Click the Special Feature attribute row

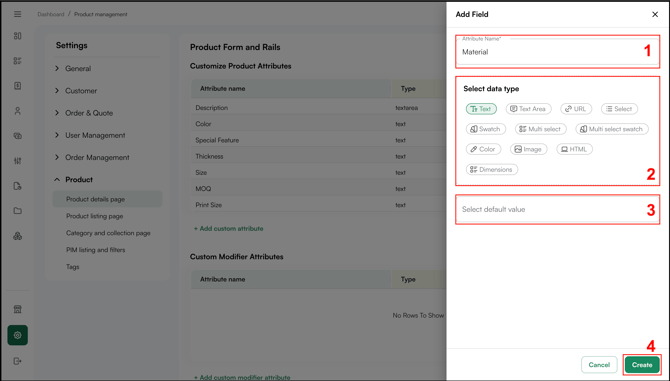(x=318, y=140)
